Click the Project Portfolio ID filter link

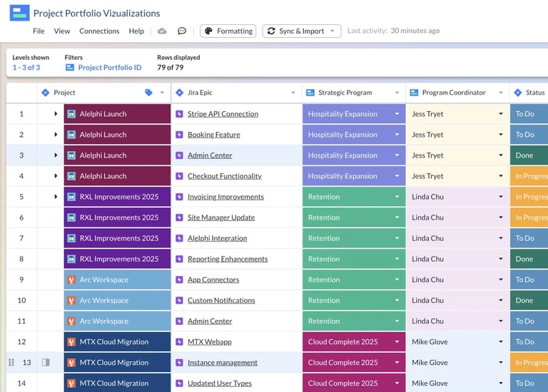pos(109,68)
